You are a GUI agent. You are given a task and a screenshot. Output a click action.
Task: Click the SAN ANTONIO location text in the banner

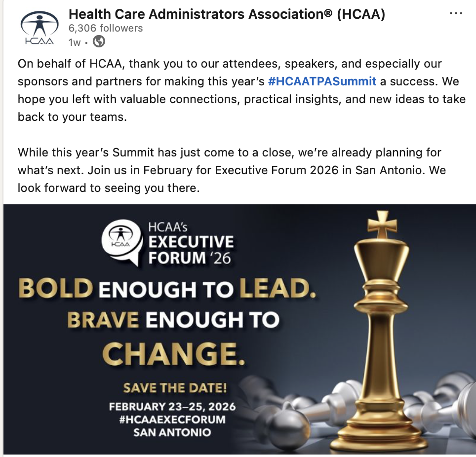tap(172, 432)
